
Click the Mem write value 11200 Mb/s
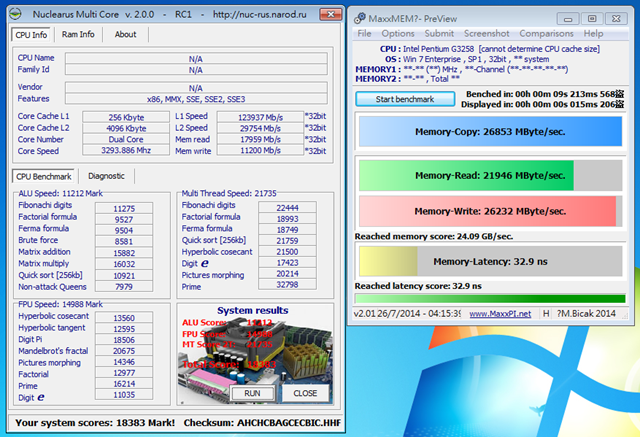(x=260, y=150)
